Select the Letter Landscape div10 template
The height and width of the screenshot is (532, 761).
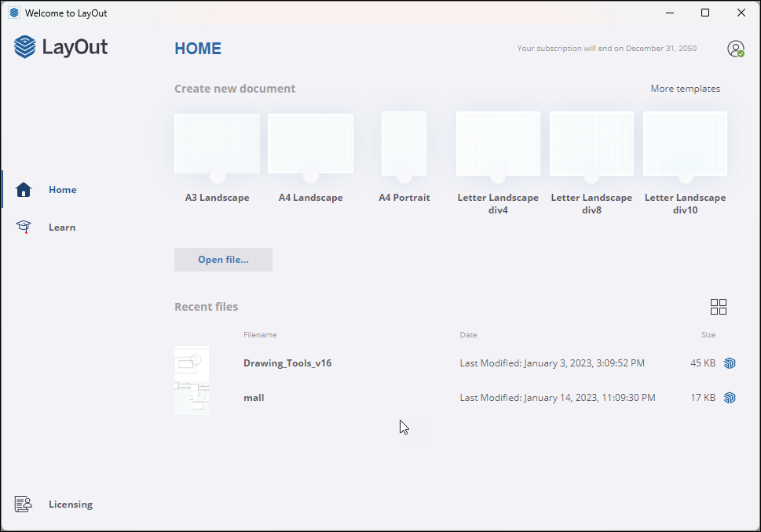coord(685,144)
